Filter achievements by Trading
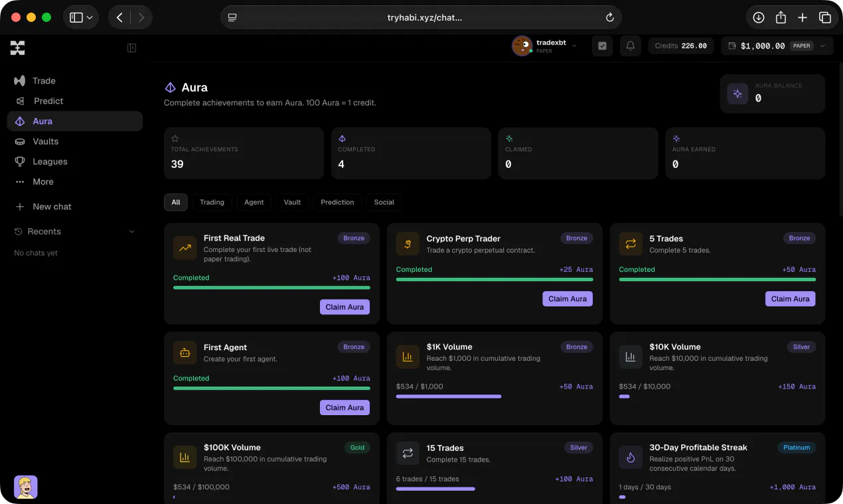This screenshot has width=843, height=504. tap(212, 202)
